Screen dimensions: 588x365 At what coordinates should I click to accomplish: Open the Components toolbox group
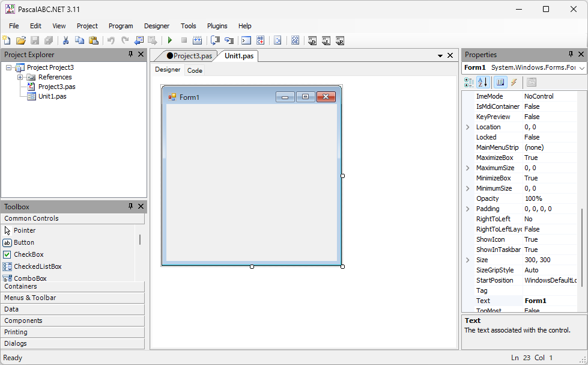click(x=73, y=321)
